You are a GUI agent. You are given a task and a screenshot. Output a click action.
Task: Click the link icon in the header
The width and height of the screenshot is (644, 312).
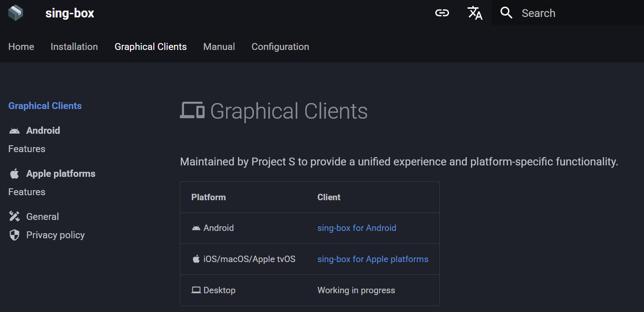(442, 13)
